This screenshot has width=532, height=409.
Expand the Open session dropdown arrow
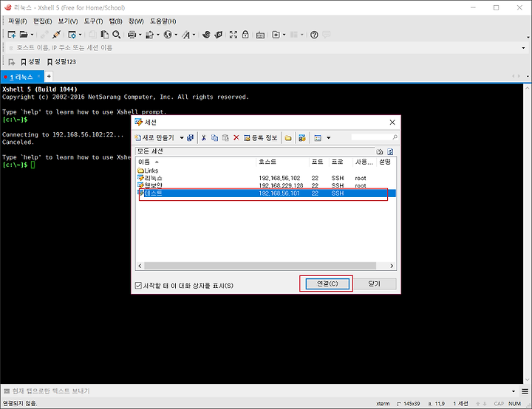(33, 35)
